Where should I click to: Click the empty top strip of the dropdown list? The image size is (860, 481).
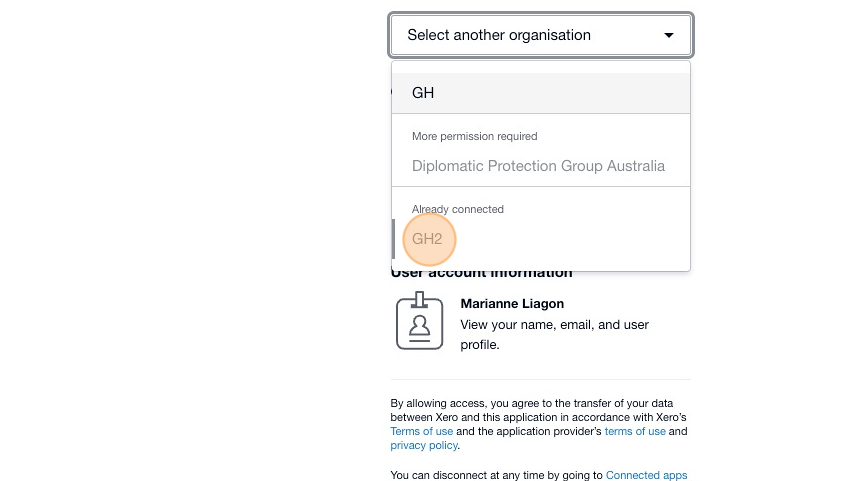541,67
